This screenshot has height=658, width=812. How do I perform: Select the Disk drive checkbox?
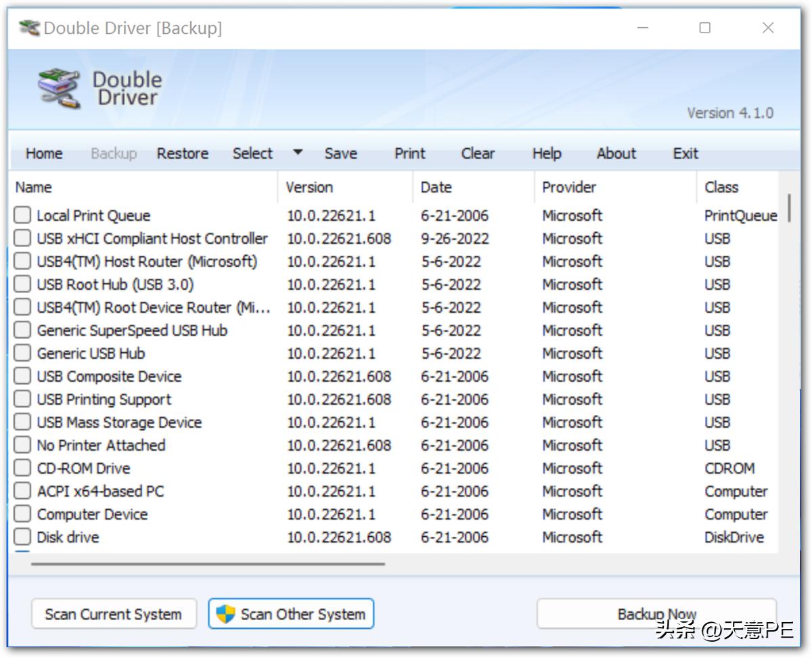pyautogui.click(x=23, y=538)
